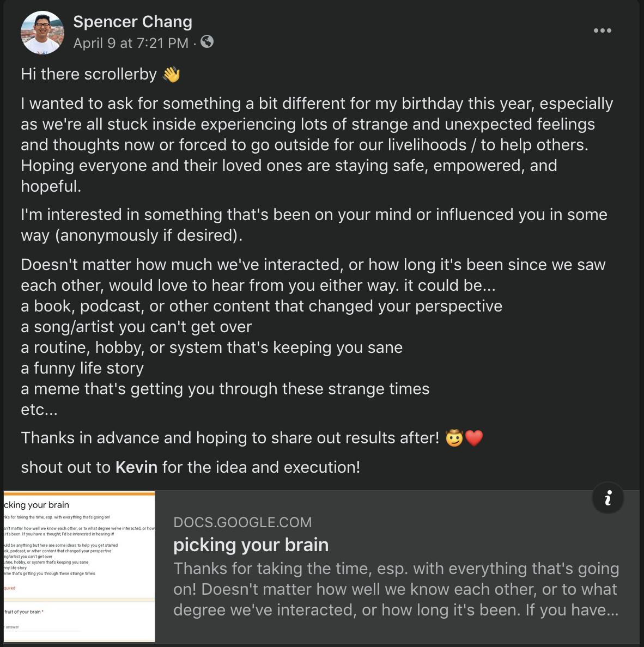The image size is (644, 647).
Task: Click the "a funny life story" line
Action: click(82, 368)
